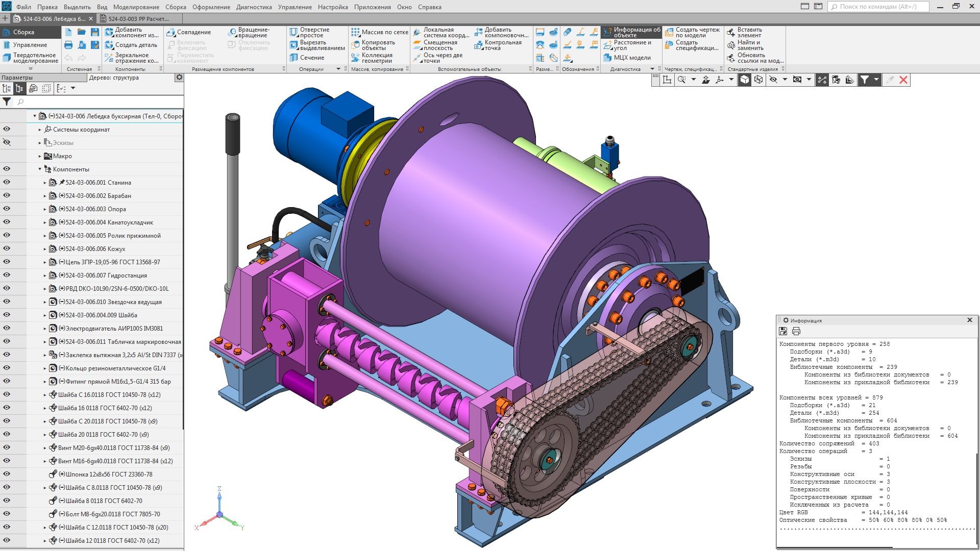Click the zoom to window magnifier icon
The width and height of the screenshot is (980, 551).
681,80
